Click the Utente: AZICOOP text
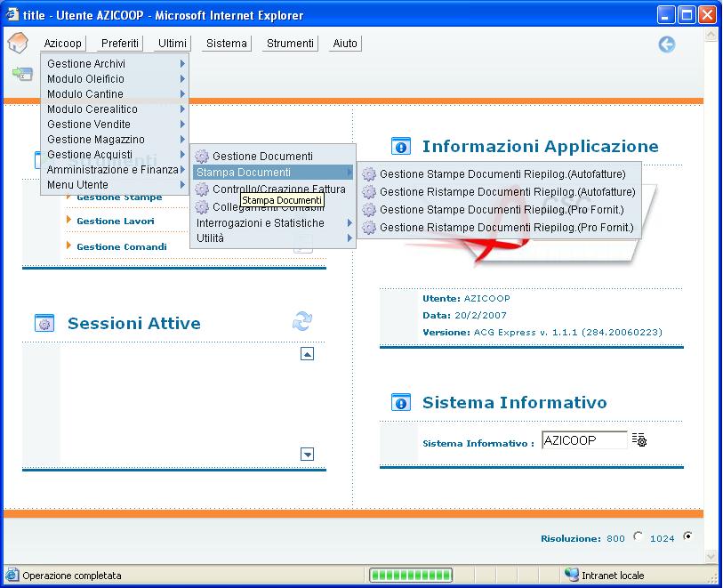 466,298
